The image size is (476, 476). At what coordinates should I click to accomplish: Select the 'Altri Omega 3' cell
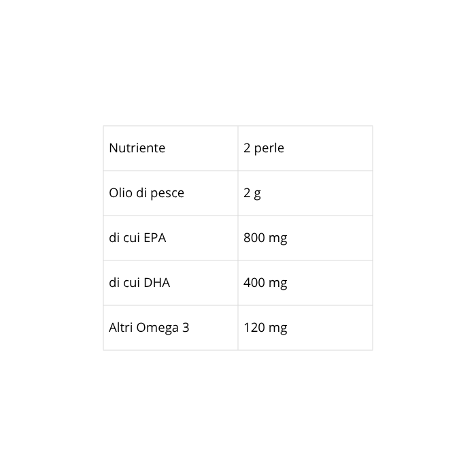[149, 328]
